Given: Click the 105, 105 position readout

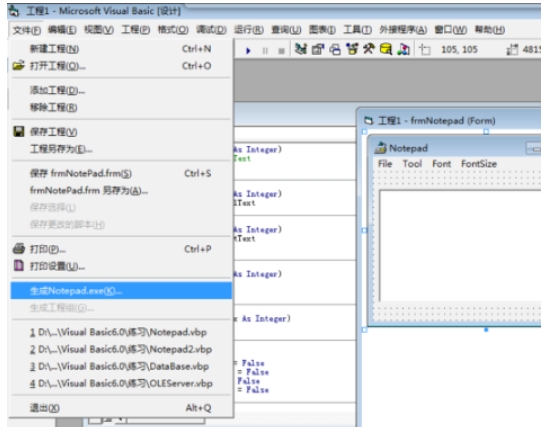Looking at the screenshot, I should (459, 49).
